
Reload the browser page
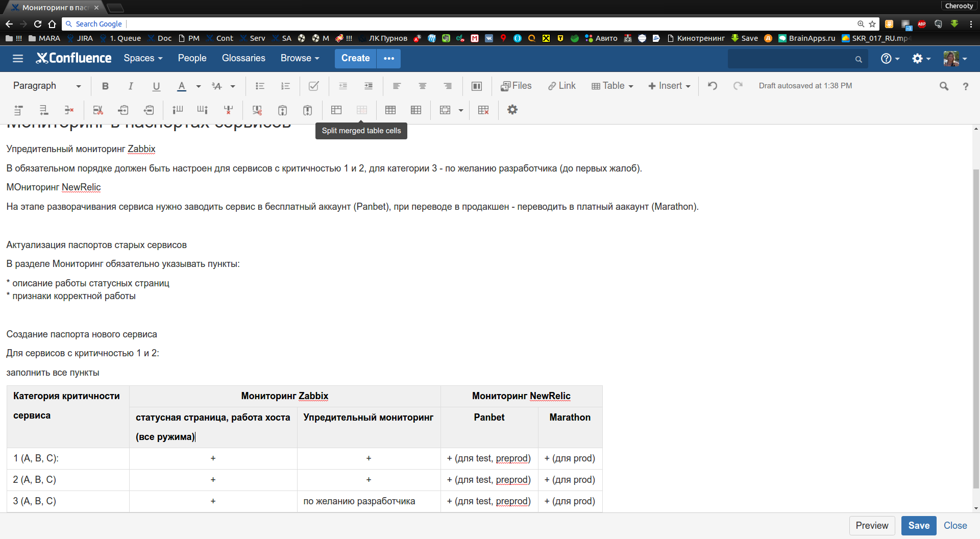(x=38, y=24)
